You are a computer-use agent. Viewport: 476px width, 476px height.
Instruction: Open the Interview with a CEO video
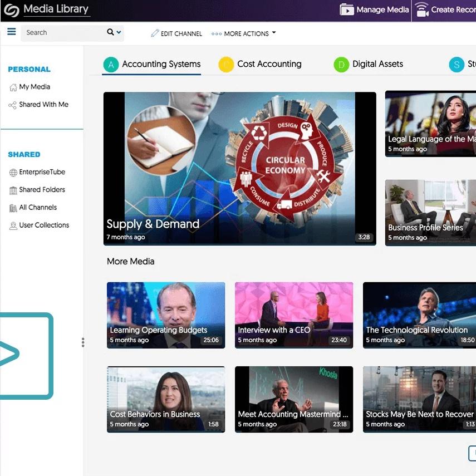(293, 315)
